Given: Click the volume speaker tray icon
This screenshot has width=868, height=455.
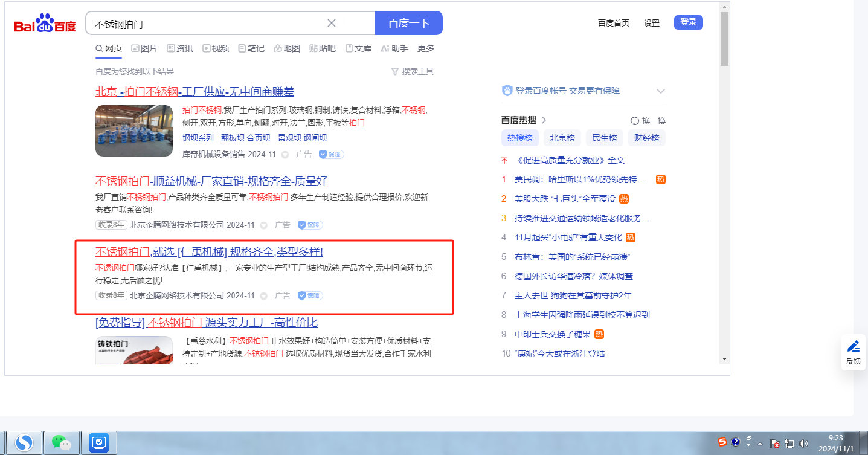Looking at the screenshot, I should pyautogui.click(x=803, y=444).
